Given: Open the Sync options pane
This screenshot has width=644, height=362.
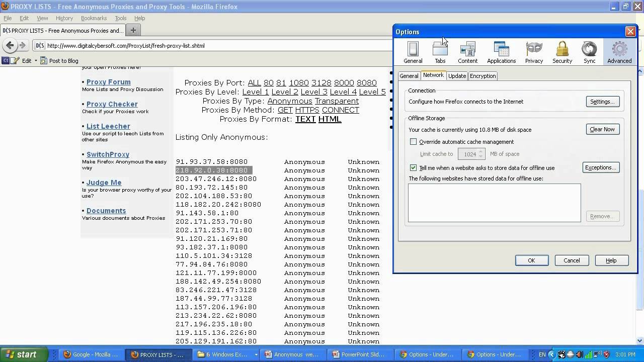Looking at the screenshot, I should (x=589, y=52).
